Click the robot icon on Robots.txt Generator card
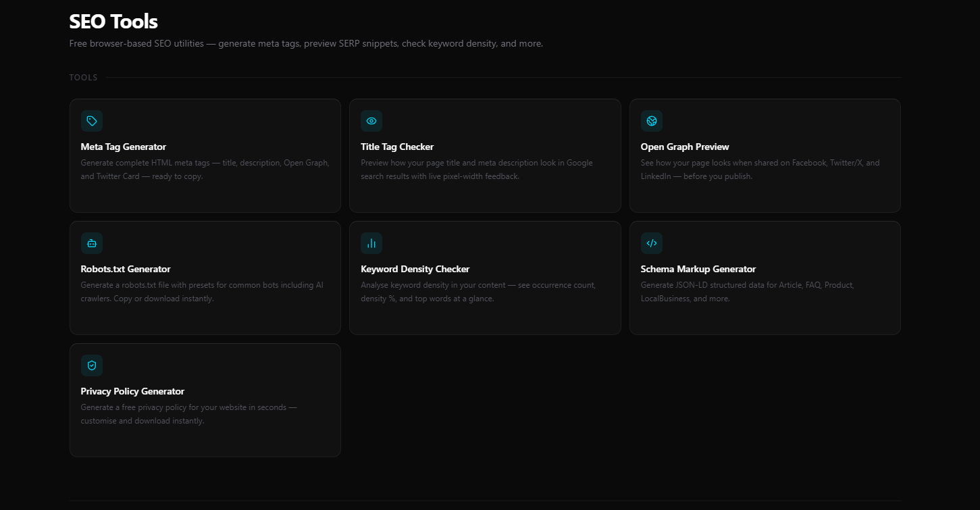Viewport: 980px width, 510px height. (92, 243)
